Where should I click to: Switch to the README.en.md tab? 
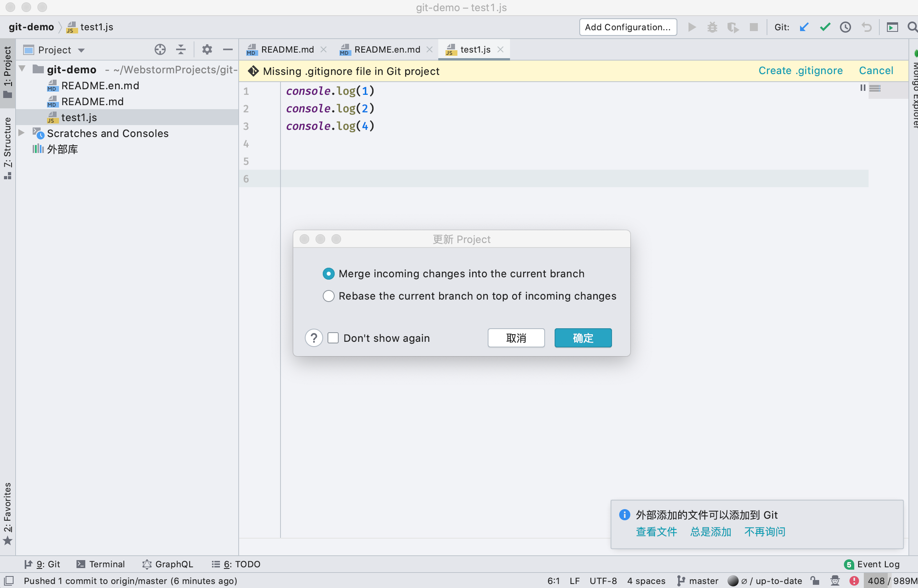386,49
